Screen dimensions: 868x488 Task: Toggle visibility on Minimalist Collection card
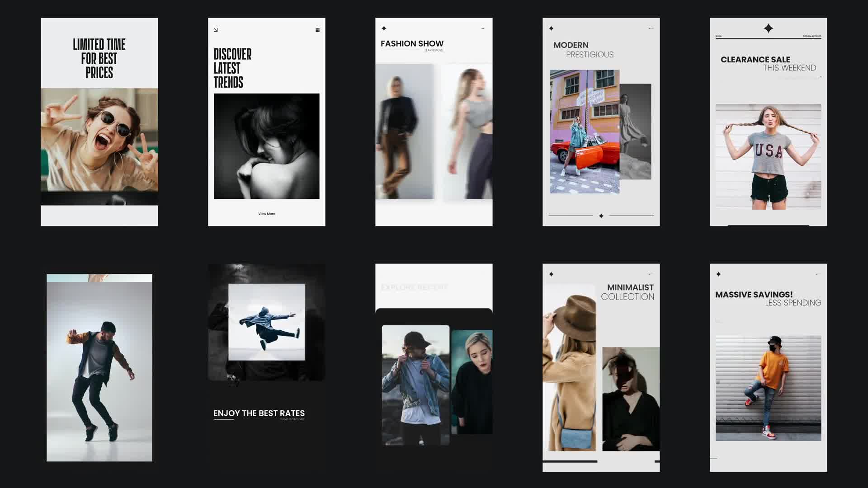tap(651, 273)
